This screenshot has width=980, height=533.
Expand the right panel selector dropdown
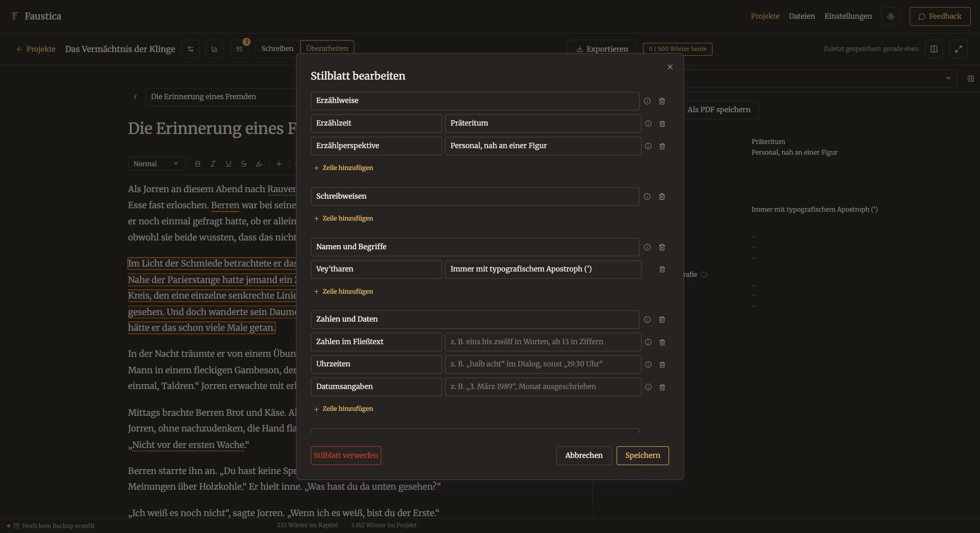pos(948,78)
